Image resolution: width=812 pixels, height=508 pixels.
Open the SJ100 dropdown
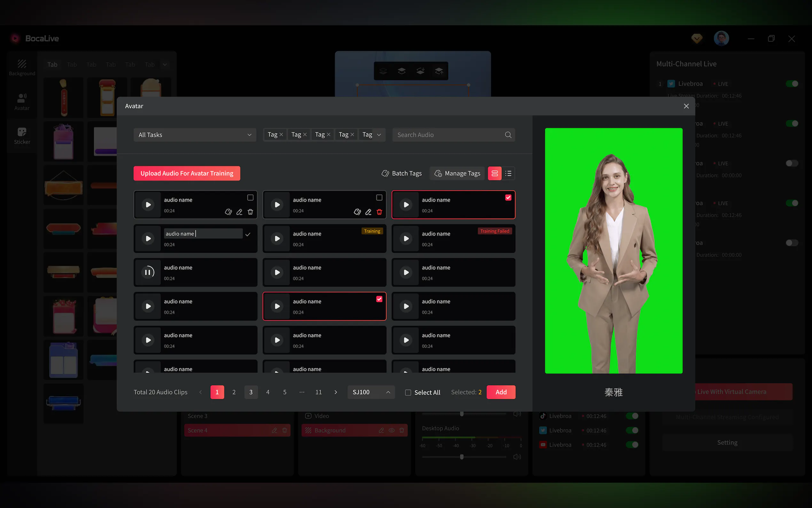coord(371,392)
